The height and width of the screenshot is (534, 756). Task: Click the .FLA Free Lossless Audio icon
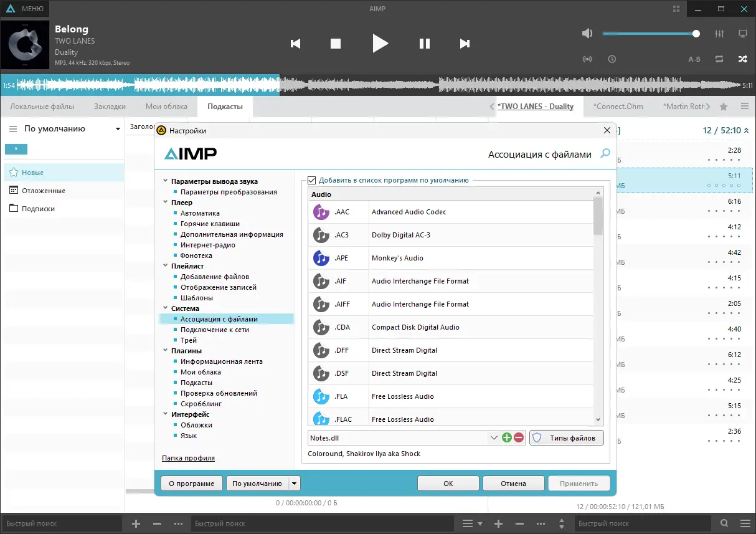[321, 396]
